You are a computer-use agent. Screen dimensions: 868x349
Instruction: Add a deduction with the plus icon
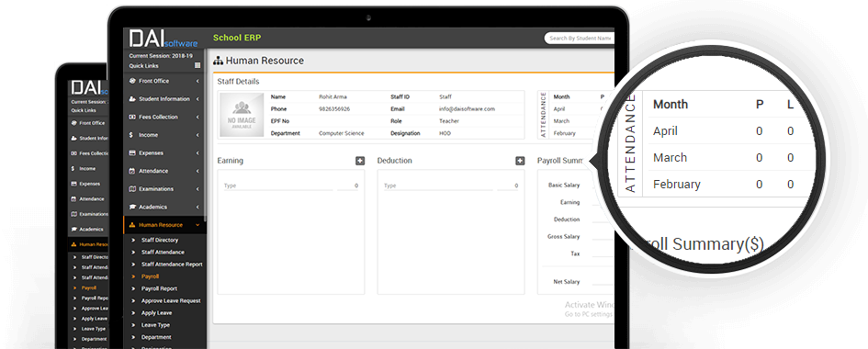[520, 161]
